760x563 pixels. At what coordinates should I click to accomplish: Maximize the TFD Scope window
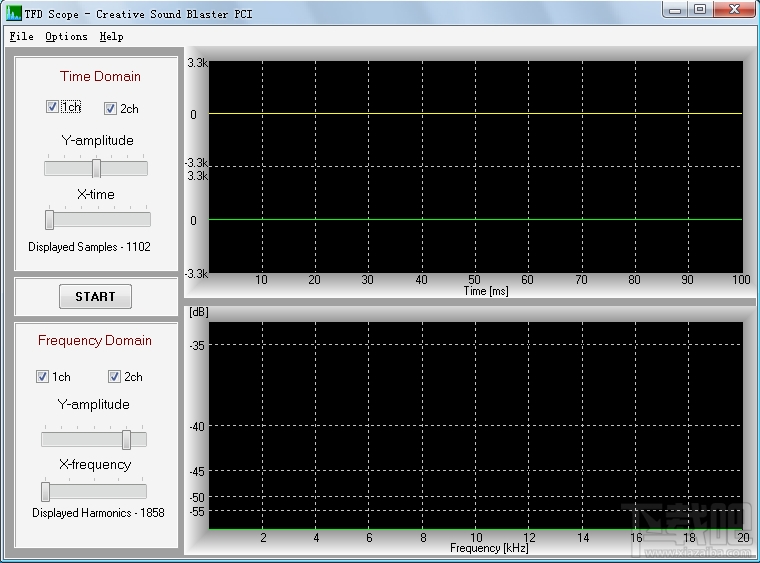pos(699,10)
